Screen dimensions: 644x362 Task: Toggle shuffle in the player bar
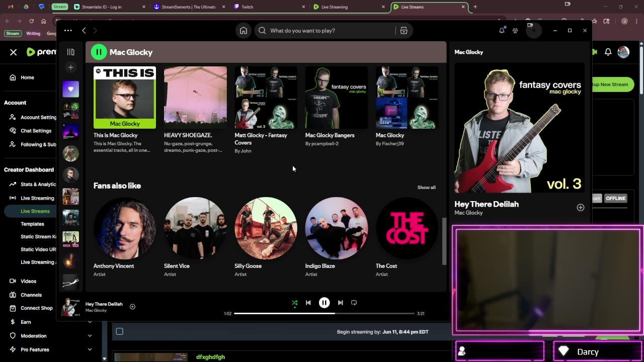click(294, 303)
